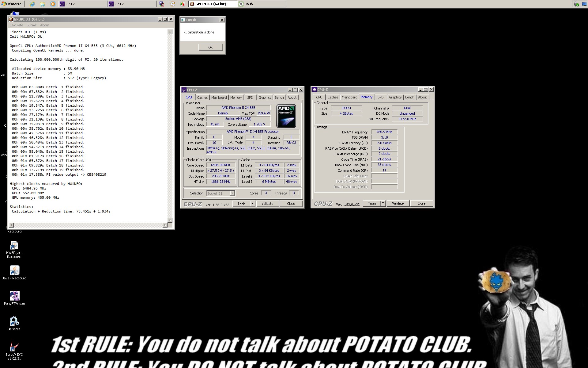This screenshot has width=588, height=368.
Task: Click Validate in left CPU-Z window
Action: (267, 204)
